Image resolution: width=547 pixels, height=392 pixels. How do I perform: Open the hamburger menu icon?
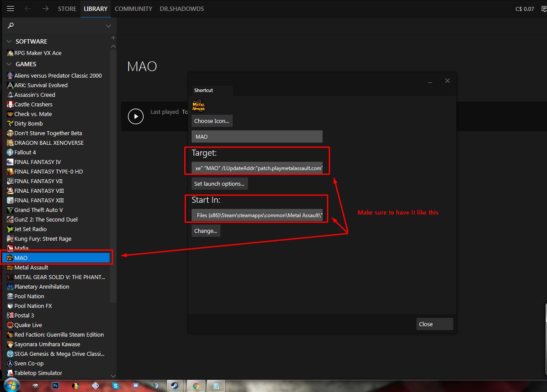point(10,9)
